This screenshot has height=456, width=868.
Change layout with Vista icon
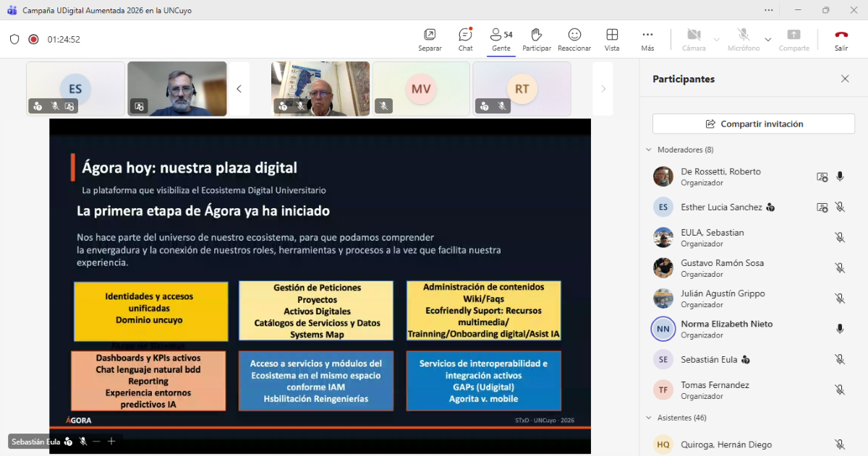[x=612, y=39]
